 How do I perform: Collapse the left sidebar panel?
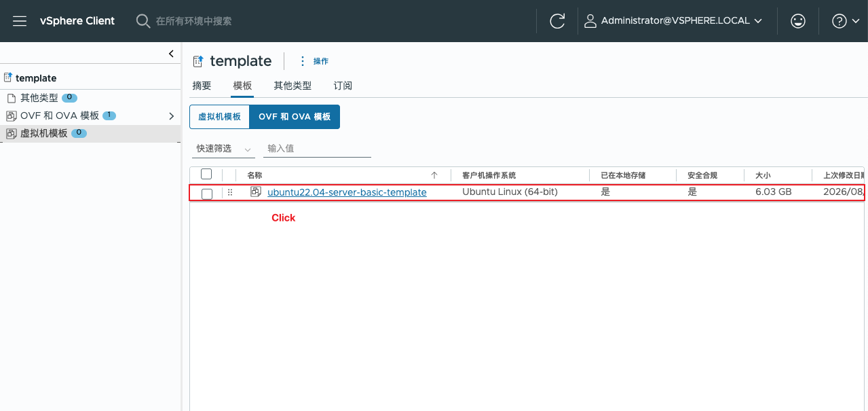tap(171, 54)
